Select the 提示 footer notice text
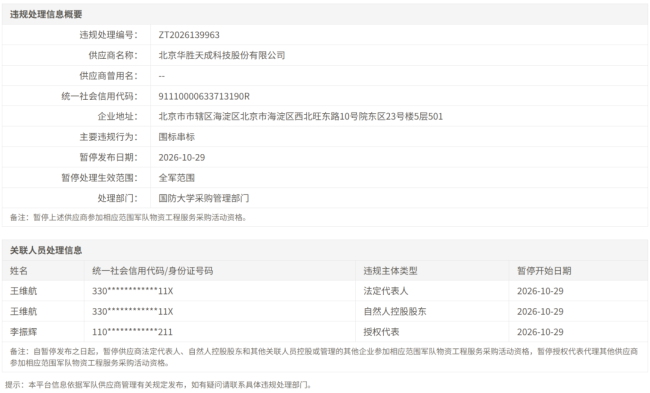This screenshot has width=650, height=393. tap(158, 385)
